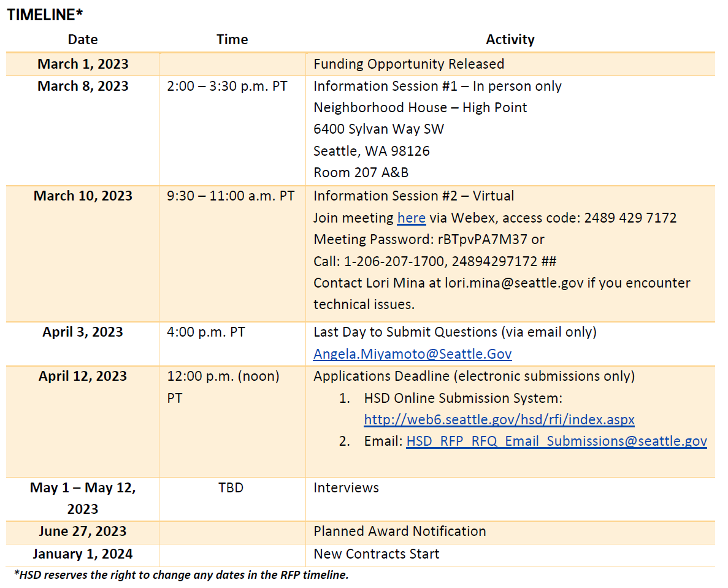
Task: Select the Activity column header
Action: click(510, 40)
